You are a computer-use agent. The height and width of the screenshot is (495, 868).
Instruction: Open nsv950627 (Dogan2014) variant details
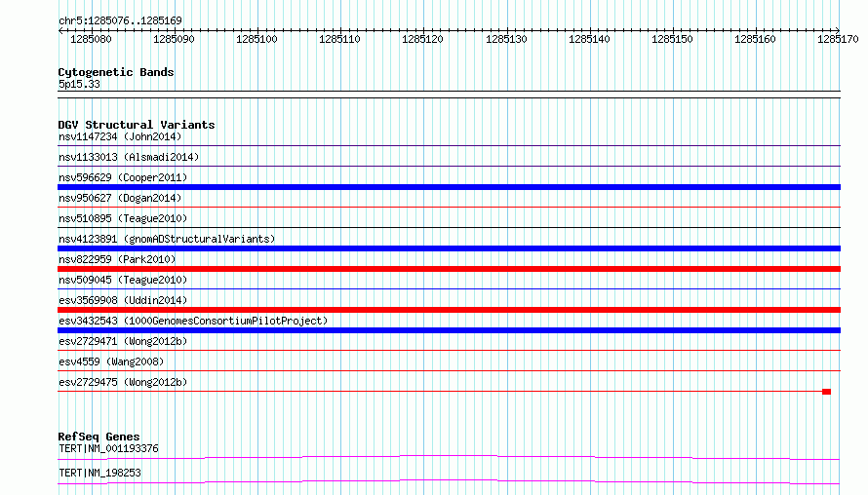pos(120,198)
